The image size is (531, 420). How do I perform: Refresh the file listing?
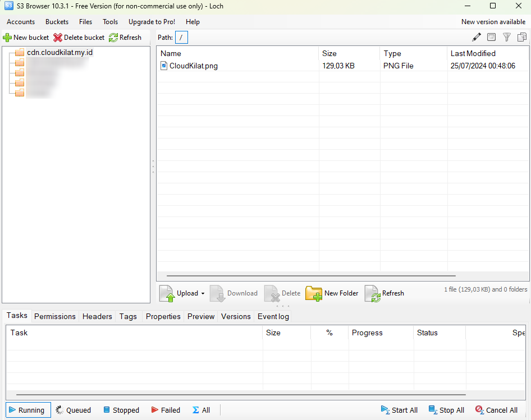coord(384,293)
